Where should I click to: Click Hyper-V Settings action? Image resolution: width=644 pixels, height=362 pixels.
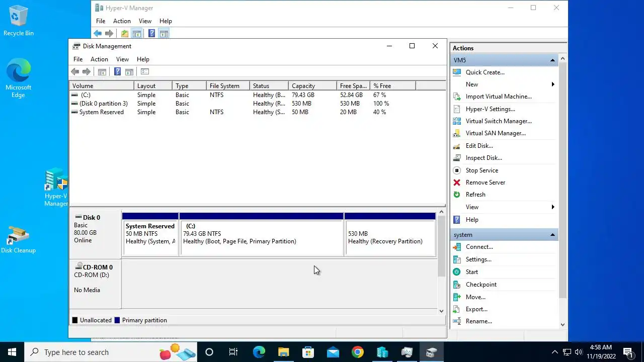coord(490,109)
